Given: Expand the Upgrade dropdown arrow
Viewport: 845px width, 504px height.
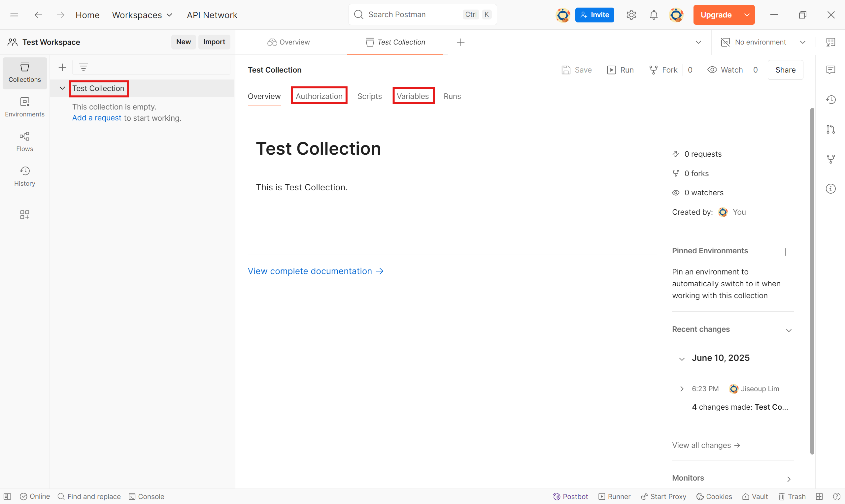Looking at the screenshot, I should click(747, 15).
